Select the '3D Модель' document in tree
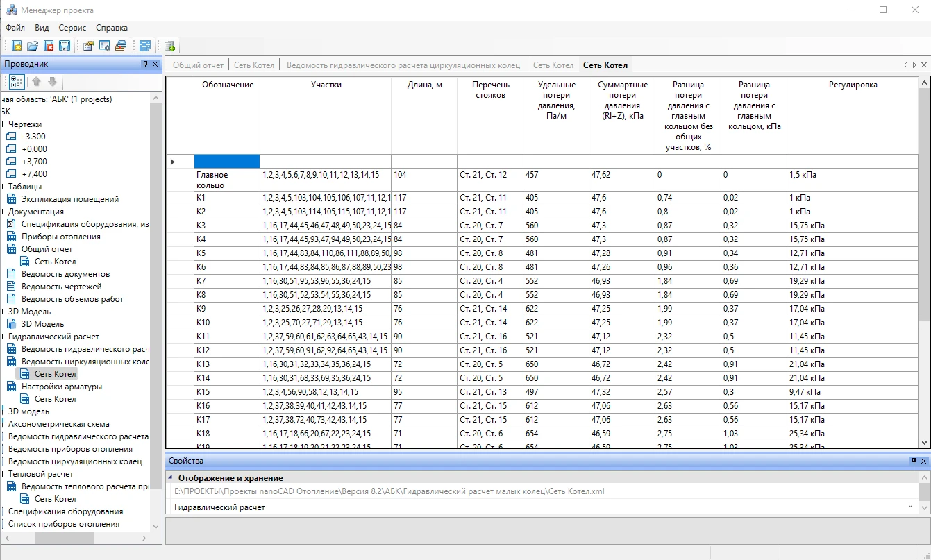The height and width of the screenshot is (560, 931). 42,324
